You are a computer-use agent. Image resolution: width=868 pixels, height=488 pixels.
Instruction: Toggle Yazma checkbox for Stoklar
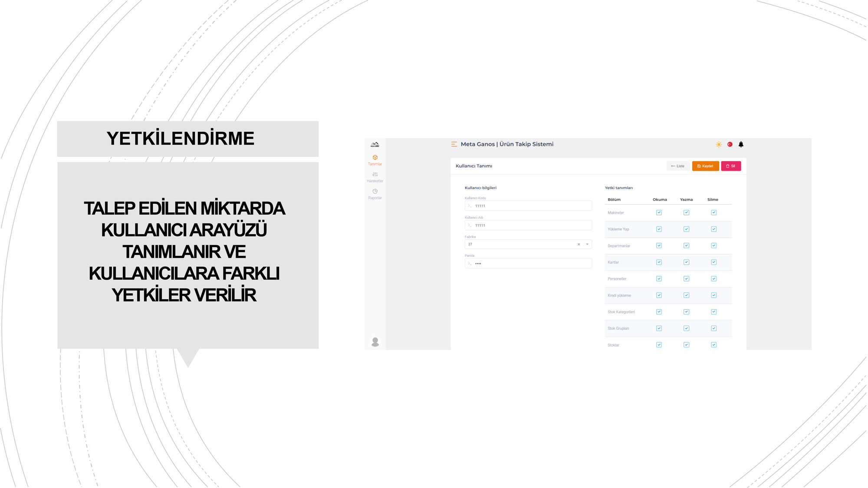686,345
